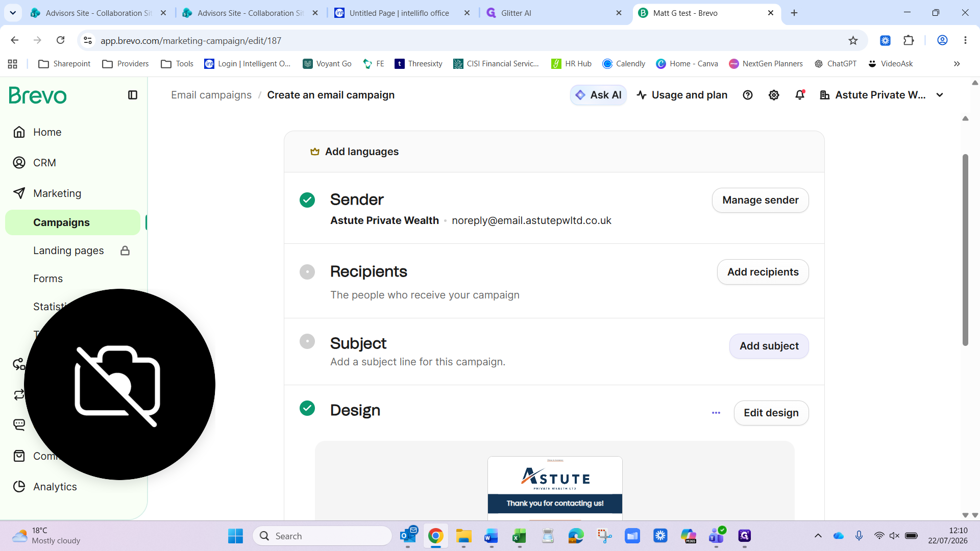Click the email design preview thumbnail
Screen dimensions: 980x551
pyautogui.click(x=555, y=488)
